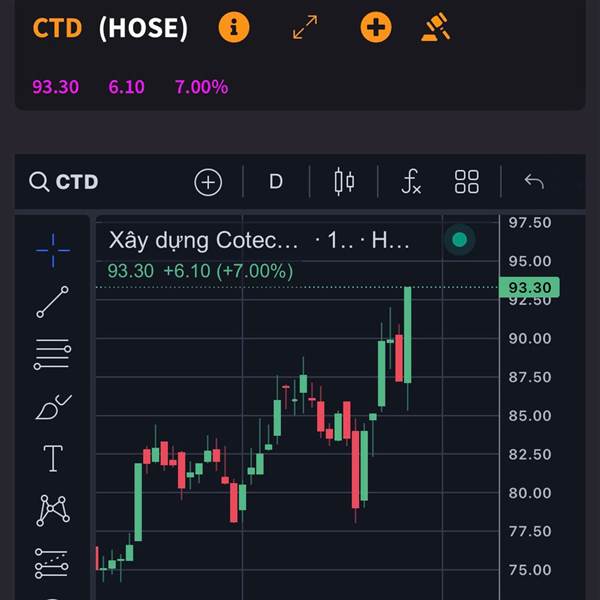Open the stock info icon next to CTD (HOSE)
Screen dimensions: 600x600
click(x=234, y=28)
